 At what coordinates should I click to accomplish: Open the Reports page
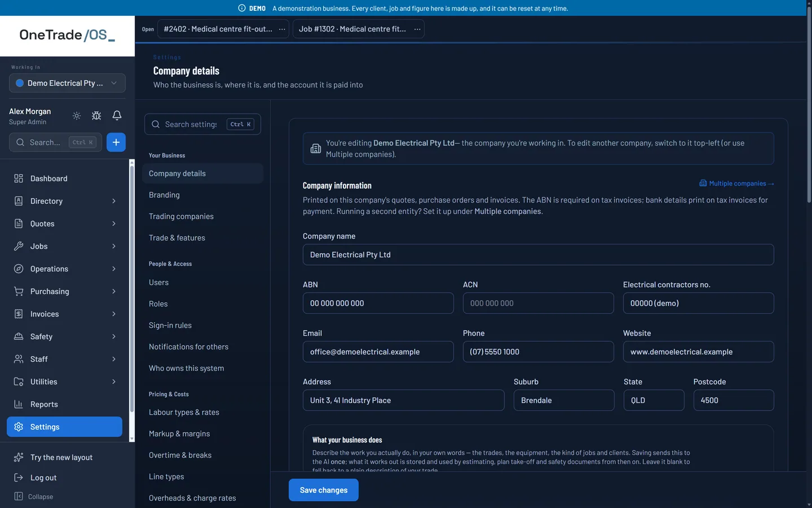(64, 404)
